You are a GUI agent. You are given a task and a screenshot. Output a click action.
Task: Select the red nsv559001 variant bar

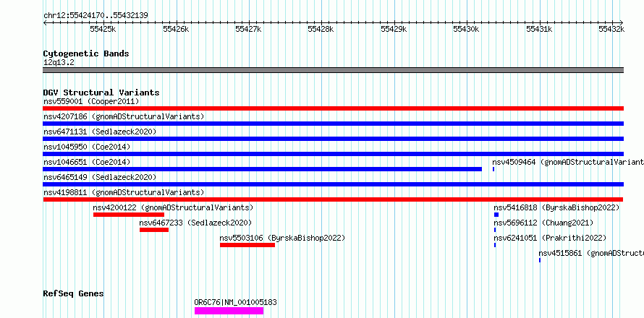coord(333,108)
